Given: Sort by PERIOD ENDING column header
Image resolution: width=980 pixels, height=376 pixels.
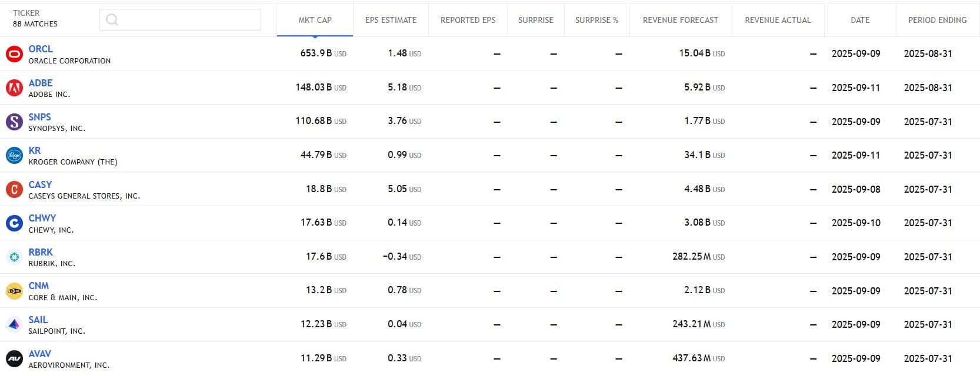Looking at the screenshot, I should pyautogui.click(x=938, y=20).
